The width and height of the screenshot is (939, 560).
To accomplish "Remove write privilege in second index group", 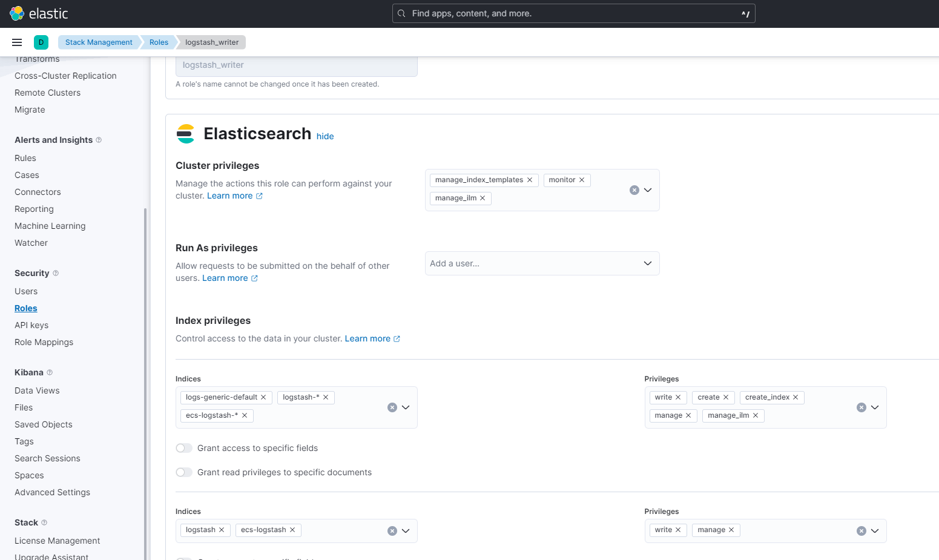I will [x=678, y=530].
